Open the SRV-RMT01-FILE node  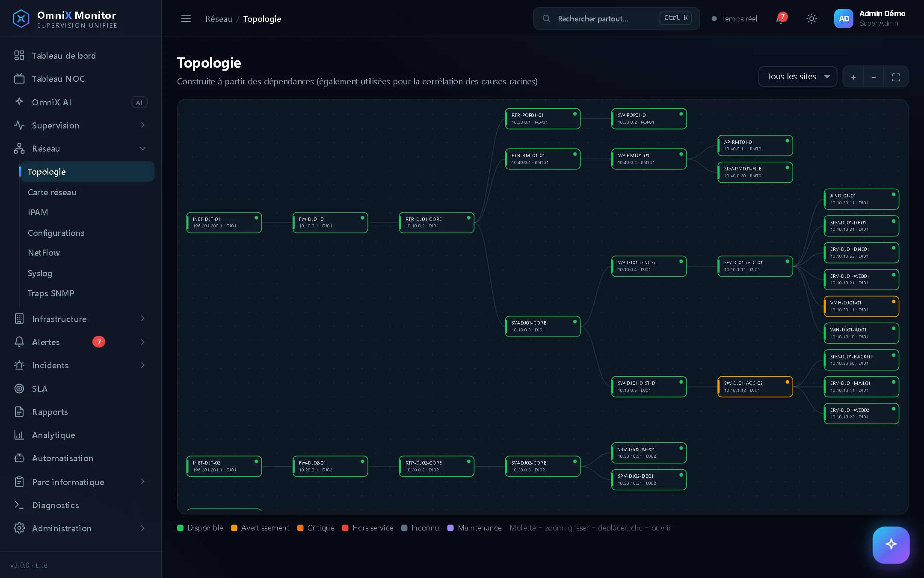pos(755,172)
